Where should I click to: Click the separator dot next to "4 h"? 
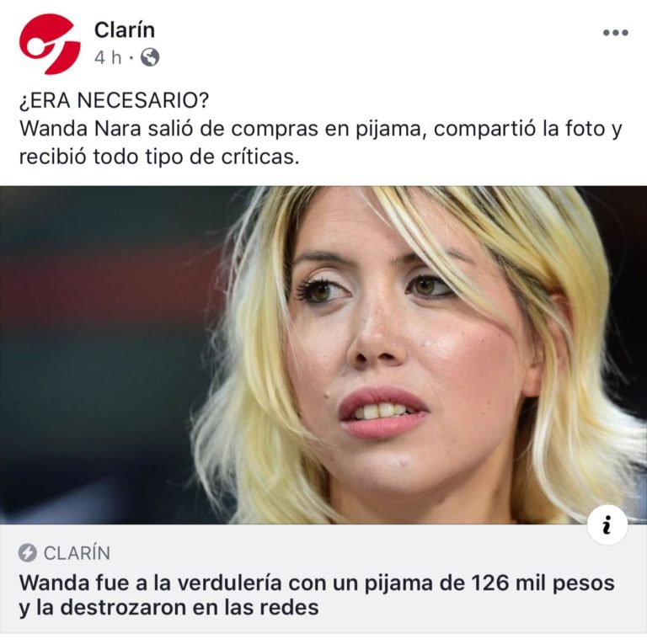[131, 58]
